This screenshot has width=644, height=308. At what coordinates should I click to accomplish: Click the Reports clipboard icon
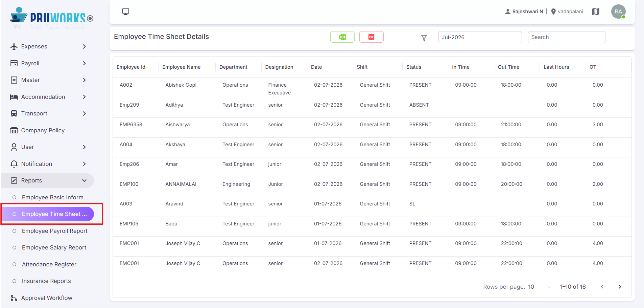(14, 180)
